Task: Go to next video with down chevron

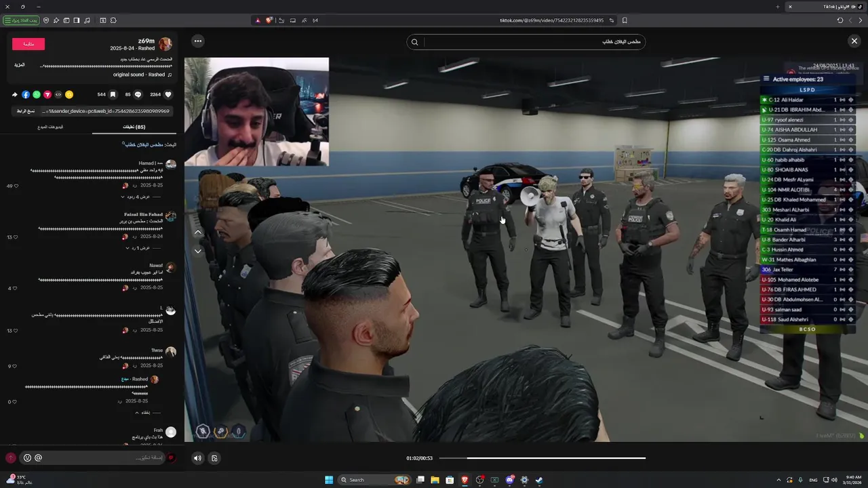Action: point(198,251)
